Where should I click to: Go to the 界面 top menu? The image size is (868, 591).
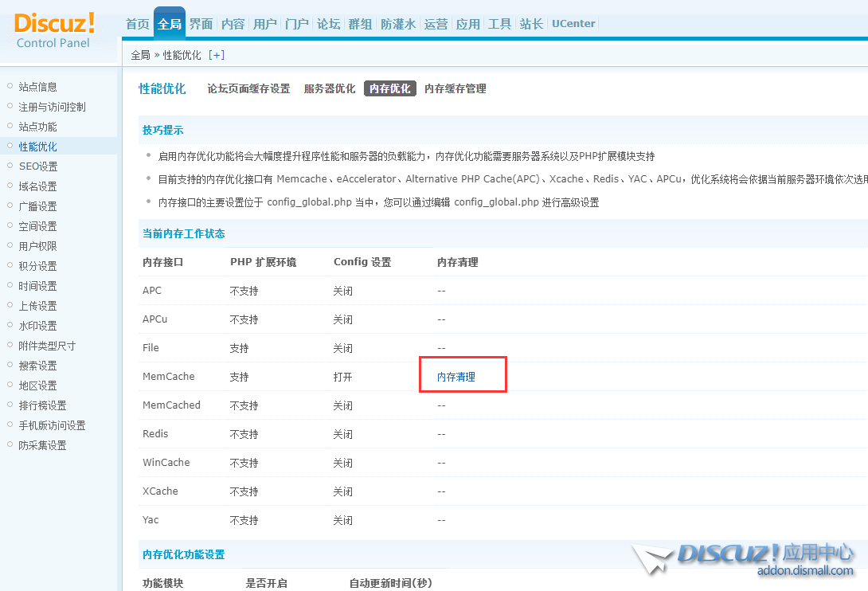[201, 24]
